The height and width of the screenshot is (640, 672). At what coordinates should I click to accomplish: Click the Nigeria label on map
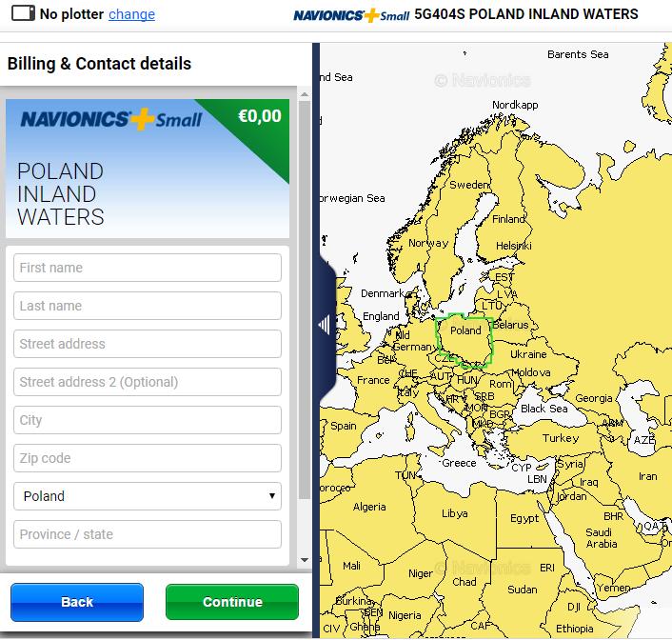pos(405,615)
